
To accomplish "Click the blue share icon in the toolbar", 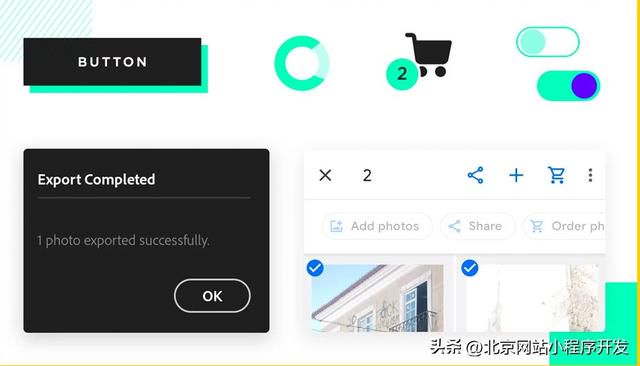I will (476, 175).
